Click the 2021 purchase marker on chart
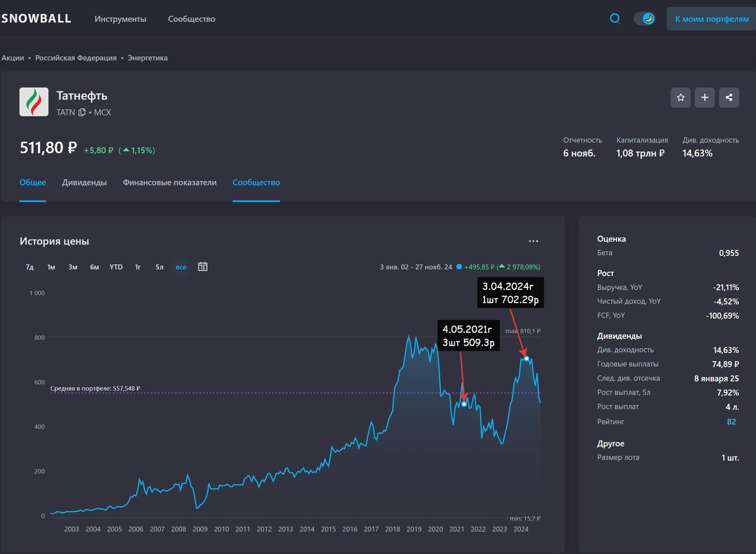 [464, 404]
